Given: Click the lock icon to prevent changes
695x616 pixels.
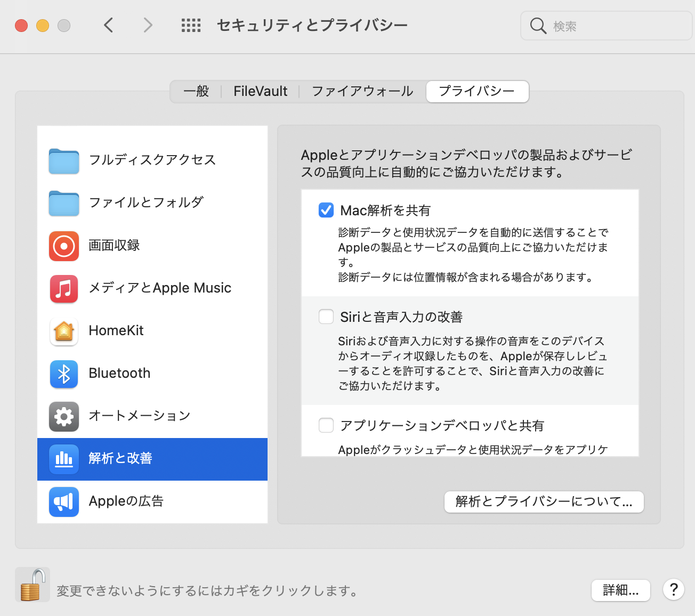Looking at the screenshot, I should pos(32,585).
